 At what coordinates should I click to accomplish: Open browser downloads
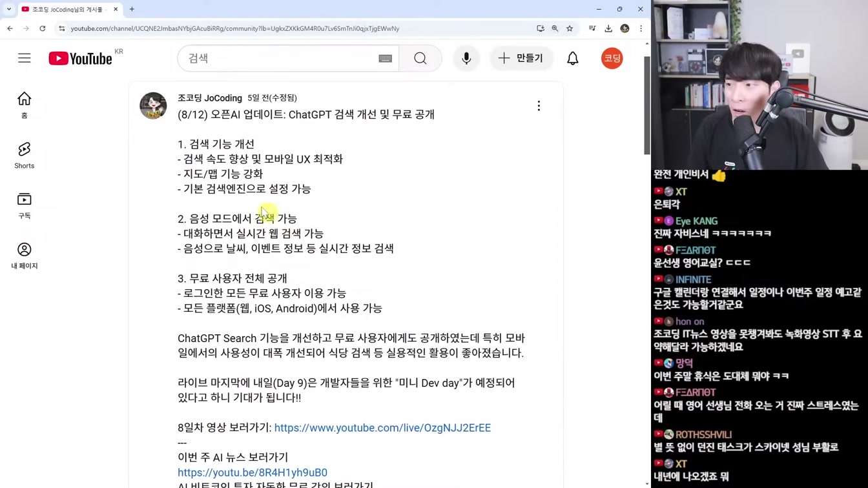(608, 28)
